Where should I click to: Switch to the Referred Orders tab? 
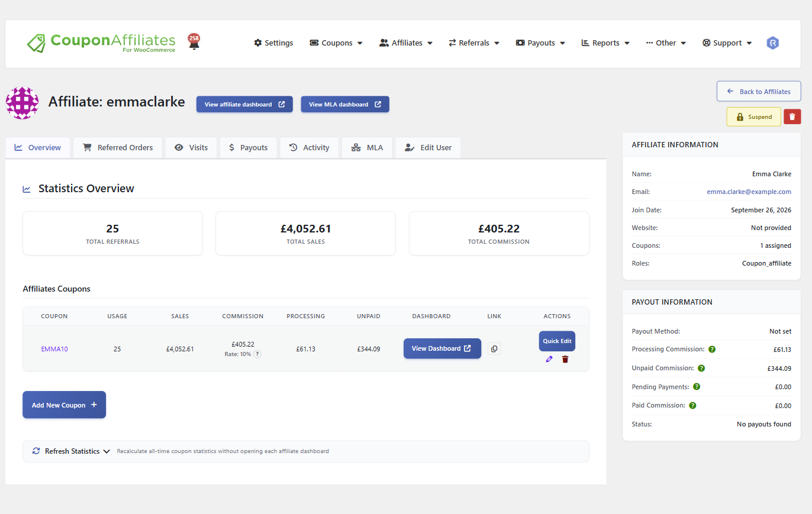118,148
